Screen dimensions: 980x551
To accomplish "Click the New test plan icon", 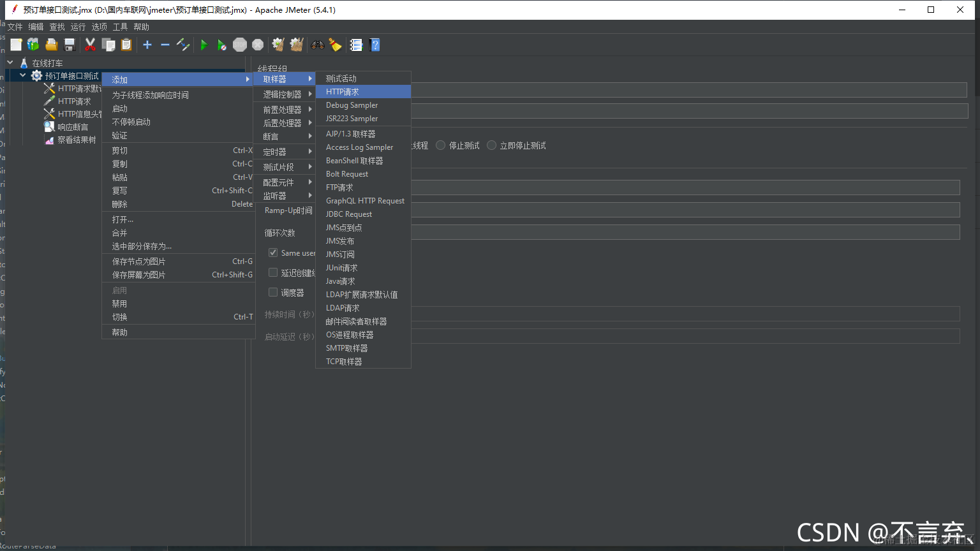I will coord(16,45).
